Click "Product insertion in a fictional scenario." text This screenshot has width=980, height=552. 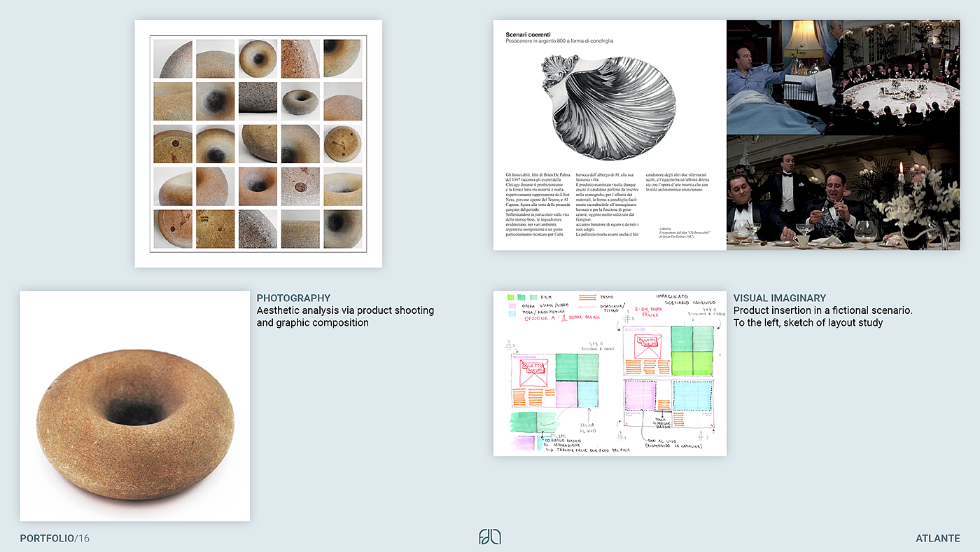click(823, 310)
